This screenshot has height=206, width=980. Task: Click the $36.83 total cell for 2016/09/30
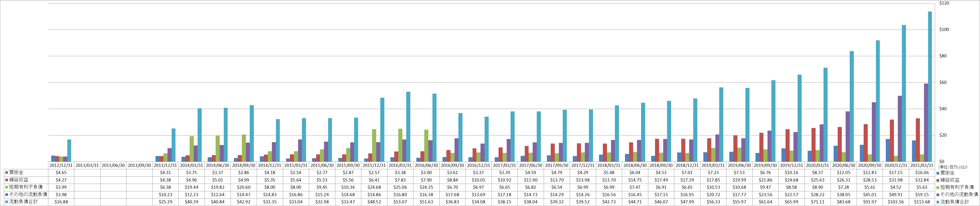pyautogui.click(x=452, y=201)
